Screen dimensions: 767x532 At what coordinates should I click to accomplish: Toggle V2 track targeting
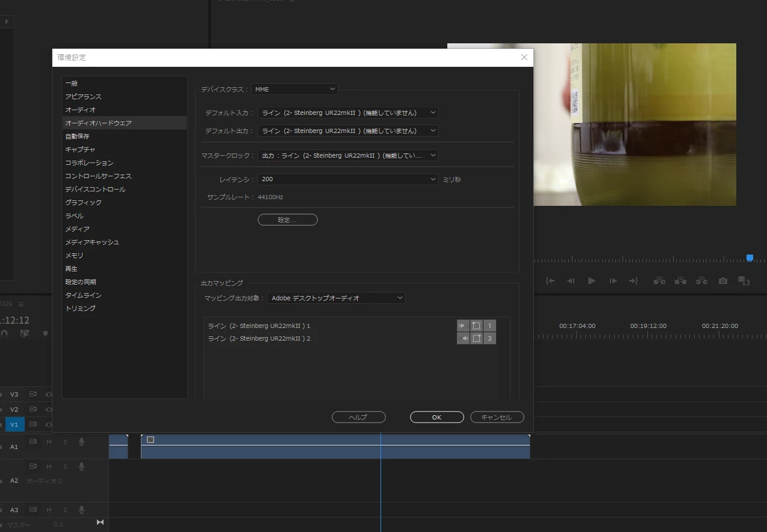tap(14, 410)
